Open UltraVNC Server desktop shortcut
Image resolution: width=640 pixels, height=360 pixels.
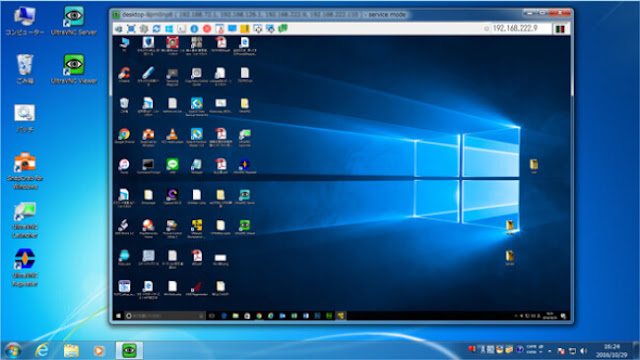pos(74,21)
